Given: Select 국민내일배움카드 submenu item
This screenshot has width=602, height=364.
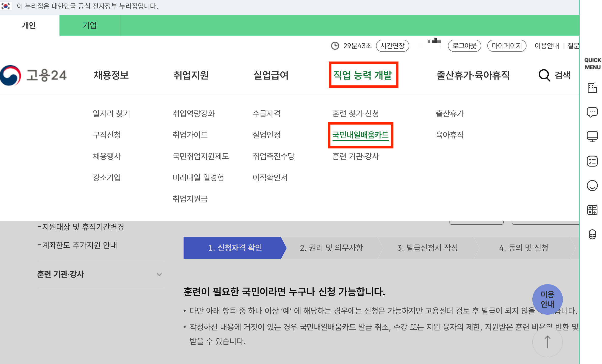Looking at the screenshot, I should [360, 135].
